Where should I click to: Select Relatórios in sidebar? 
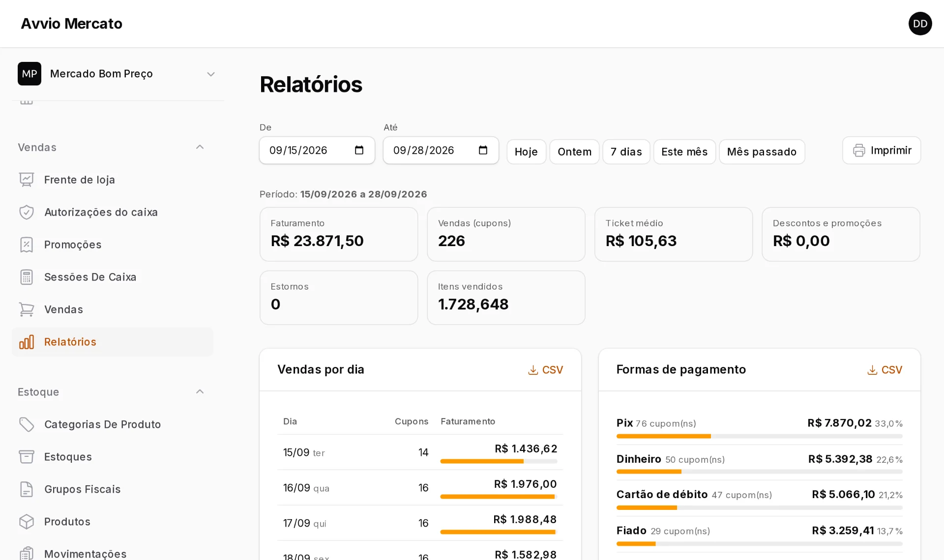pos(113,342)
